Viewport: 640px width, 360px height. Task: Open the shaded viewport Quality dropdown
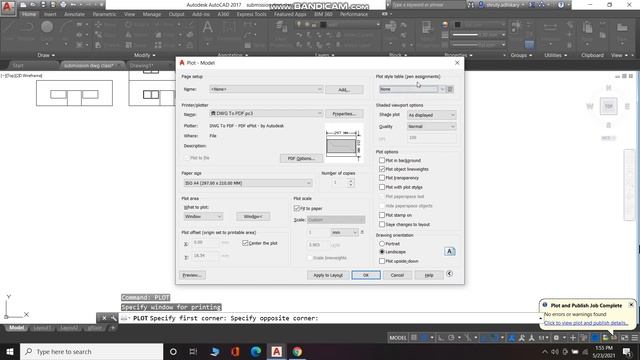(x=431, y=127)
